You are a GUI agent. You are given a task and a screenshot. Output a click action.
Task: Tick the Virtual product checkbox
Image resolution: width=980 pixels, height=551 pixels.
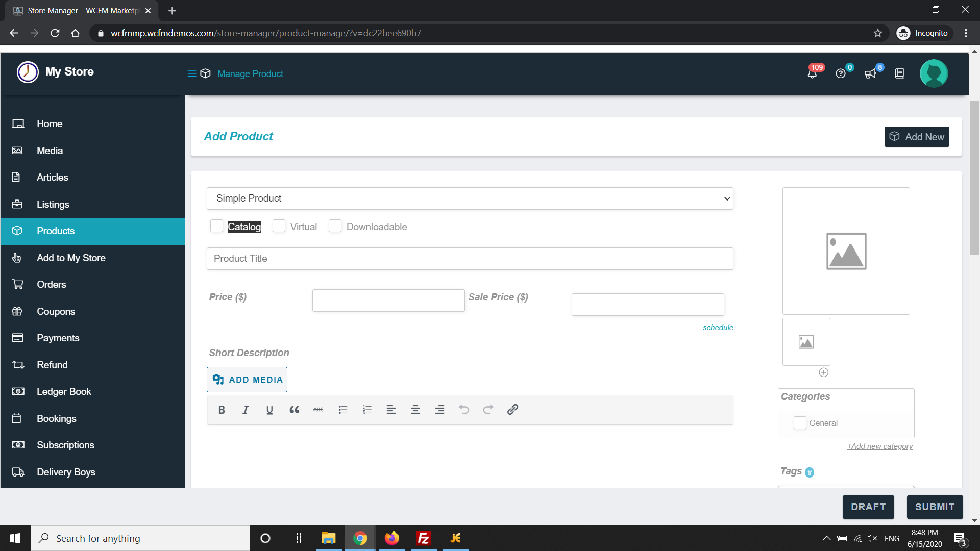(279, 226)
